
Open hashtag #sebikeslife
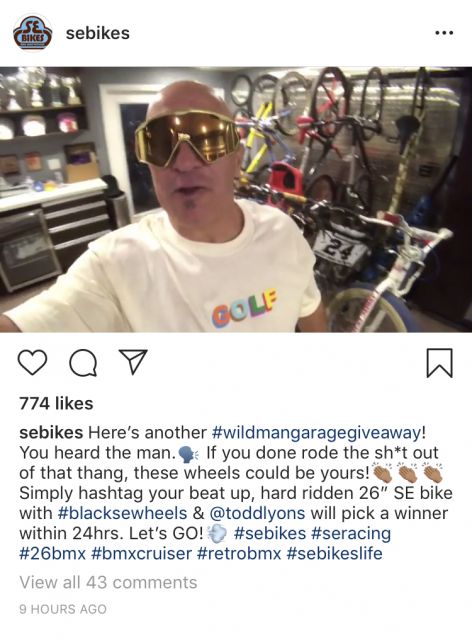335,553
